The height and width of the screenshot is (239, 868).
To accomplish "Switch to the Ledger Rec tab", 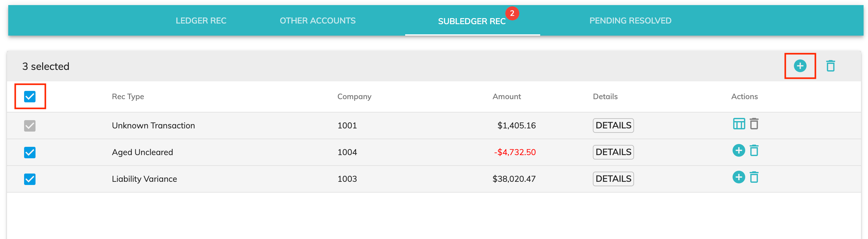I will (201, 21).
